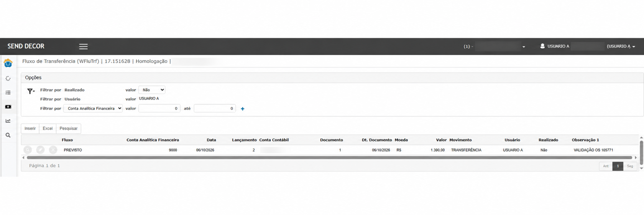Open the hamburger menu in top bar

pyautogui.click(x=83, y=46)
